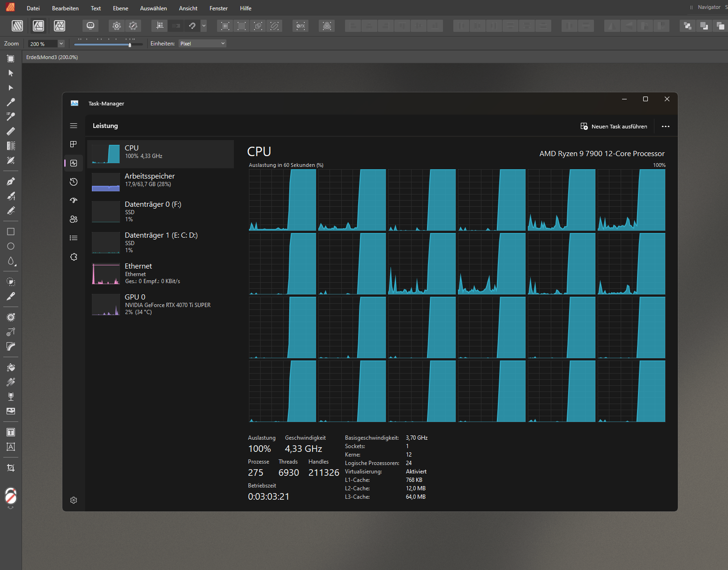Image resolution: width=728 pixels, height=570 pixels.
Task: Click the processor name AMD Ryzen 9 7900
Action: tap(602, 154)
